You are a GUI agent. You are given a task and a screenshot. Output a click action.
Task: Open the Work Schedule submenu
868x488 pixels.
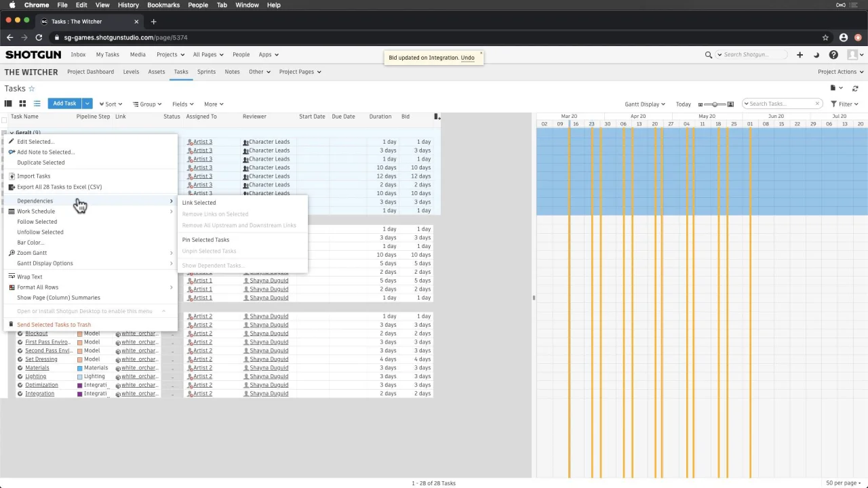pyautogui.click(x=91, y=211)
